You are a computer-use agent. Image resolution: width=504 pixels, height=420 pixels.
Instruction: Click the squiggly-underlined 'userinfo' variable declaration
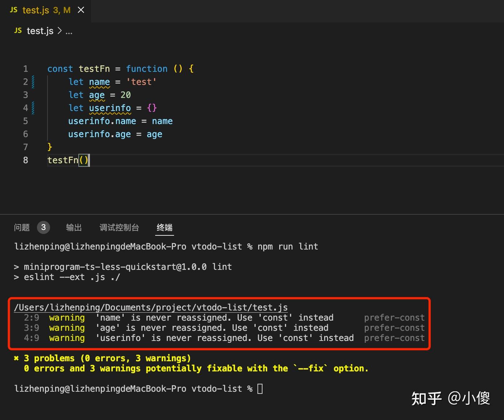(110, 108)
